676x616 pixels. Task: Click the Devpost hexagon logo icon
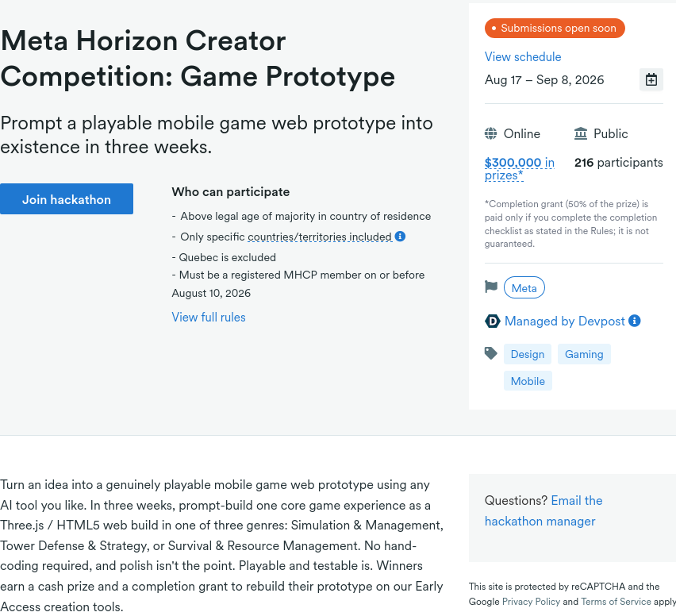tap(493, 321)
